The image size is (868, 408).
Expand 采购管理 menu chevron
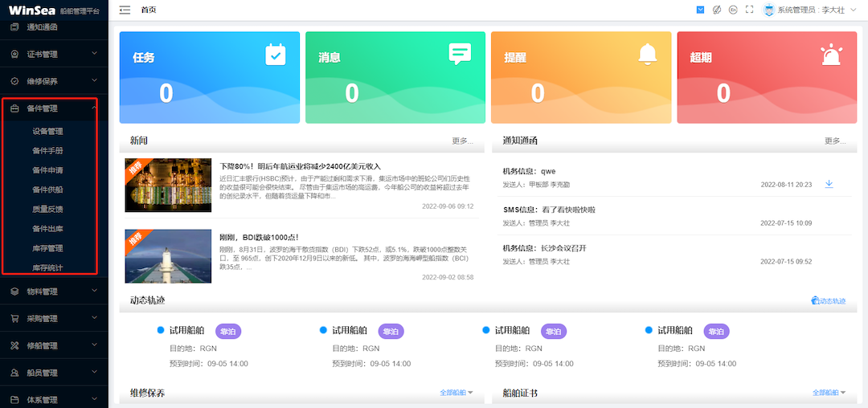(x=94, y=318)
